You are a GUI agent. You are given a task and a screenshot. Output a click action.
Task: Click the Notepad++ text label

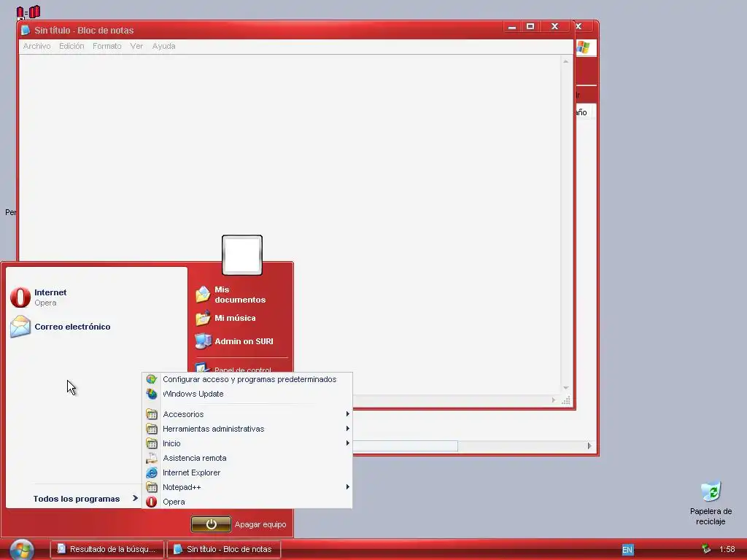182,487
